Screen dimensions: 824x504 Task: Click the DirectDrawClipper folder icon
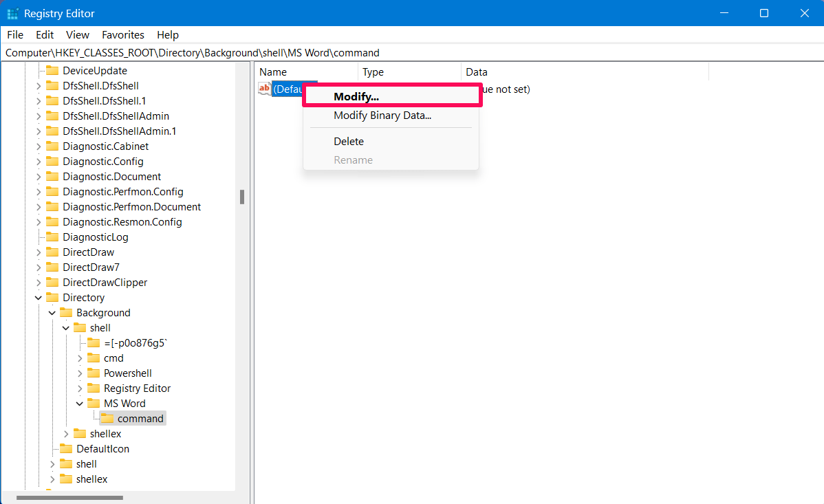[x=52, y=282]
